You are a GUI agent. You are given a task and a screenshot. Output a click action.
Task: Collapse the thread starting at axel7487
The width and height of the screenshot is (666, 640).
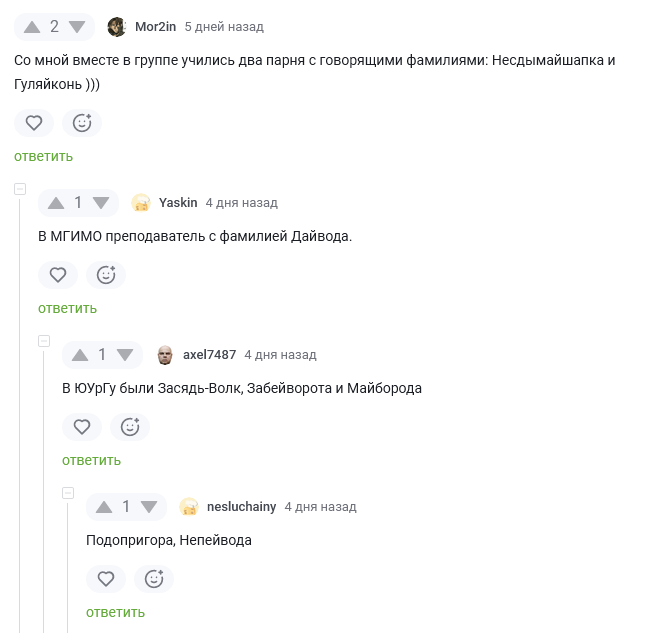tap(44, 341)
